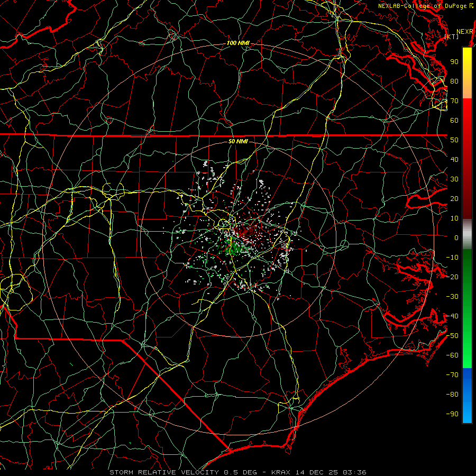Click the -50 knots scale value

coord(452,336)
